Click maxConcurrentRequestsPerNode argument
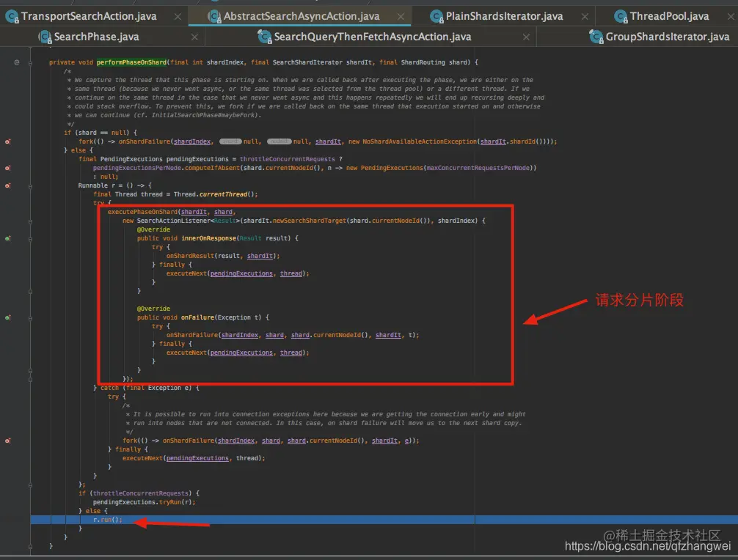Screen dimensions: 738x560 click(x=478, y=168)
